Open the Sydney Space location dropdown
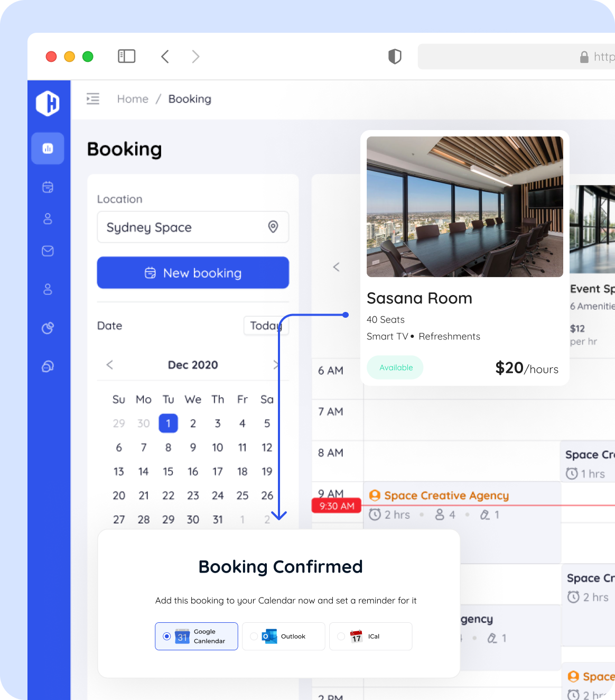 pyautogui.click(x=193, y=227)
